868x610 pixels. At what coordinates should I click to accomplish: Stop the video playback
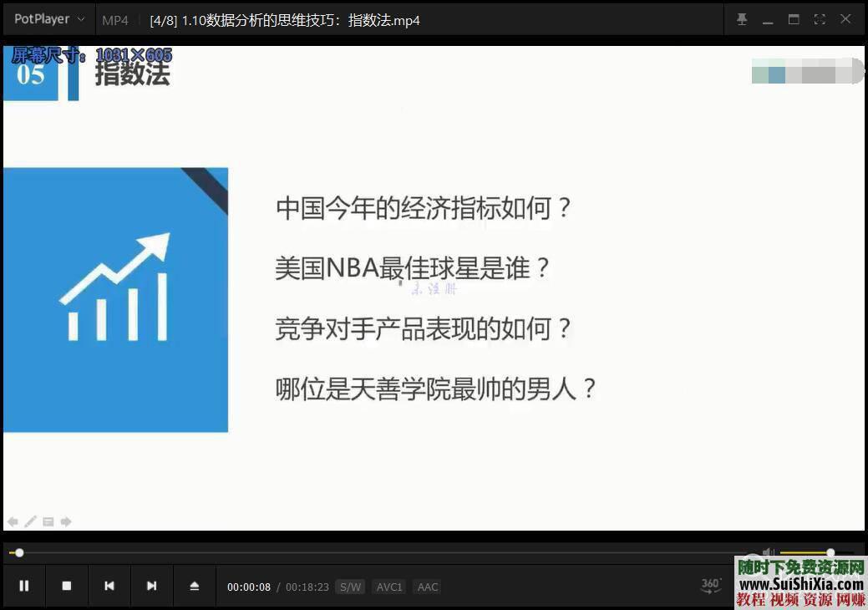coord(67,586)
